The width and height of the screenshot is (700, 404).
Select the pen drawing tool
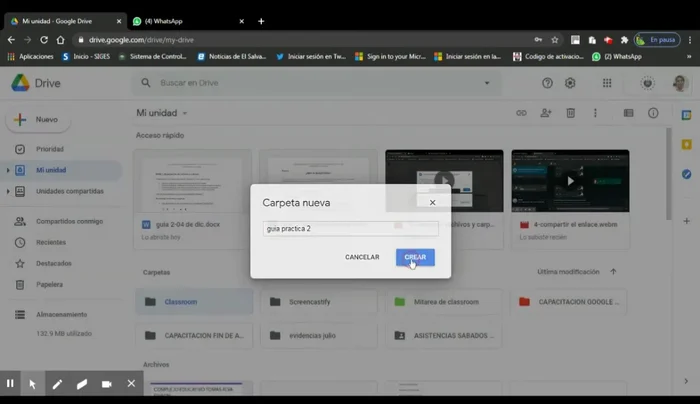coord(57,383)
